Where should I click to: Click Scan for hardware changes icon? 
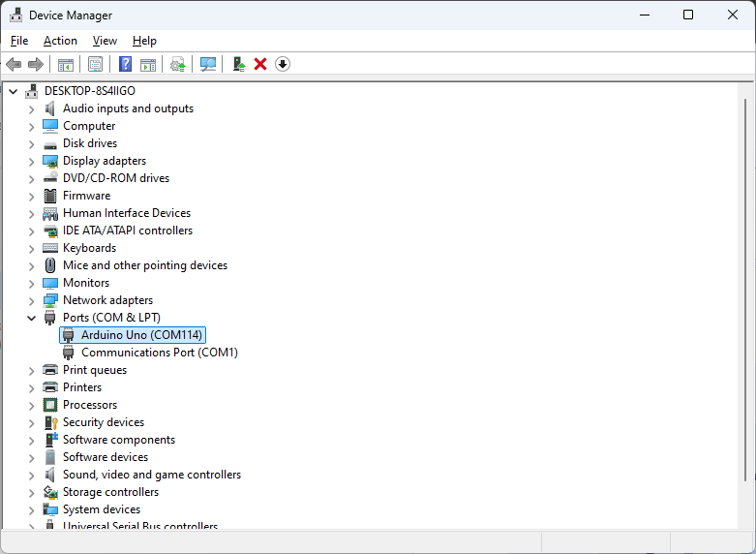207,64
